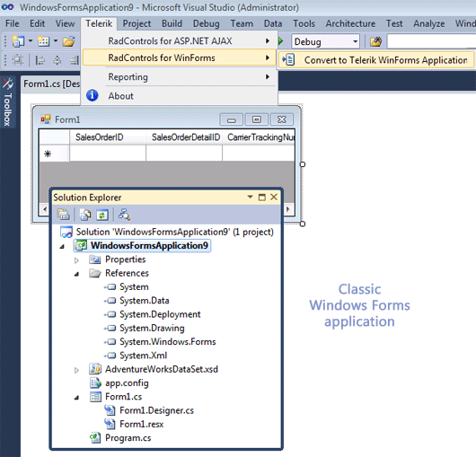Image resolution: width=476 pixels, height=457 pixels.
Task: Choose About in Telerik menu
Action: pyautogui.click(x=180, y=96)
